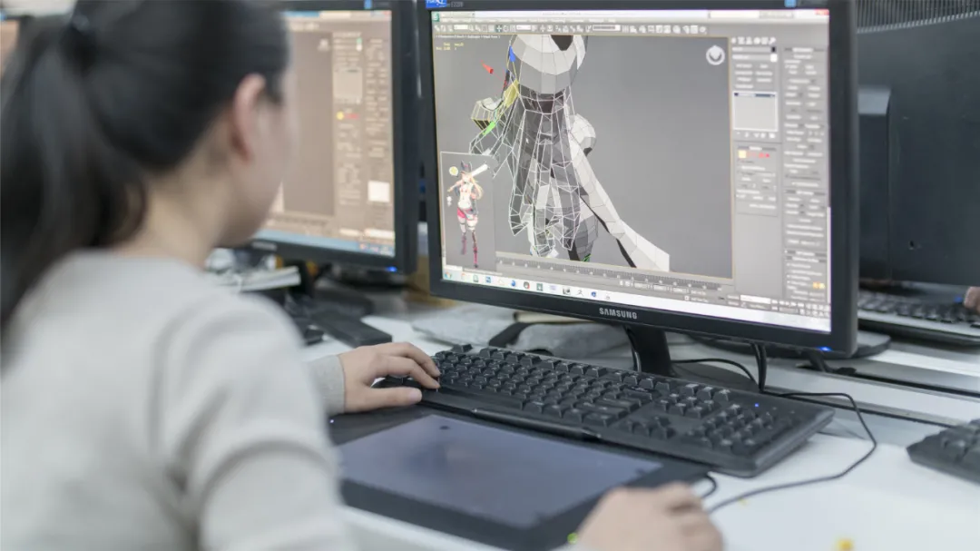Viewport: 980px width, 551px height.
Task: Click the Use Pivot Point Center icon
Action: 536,29
